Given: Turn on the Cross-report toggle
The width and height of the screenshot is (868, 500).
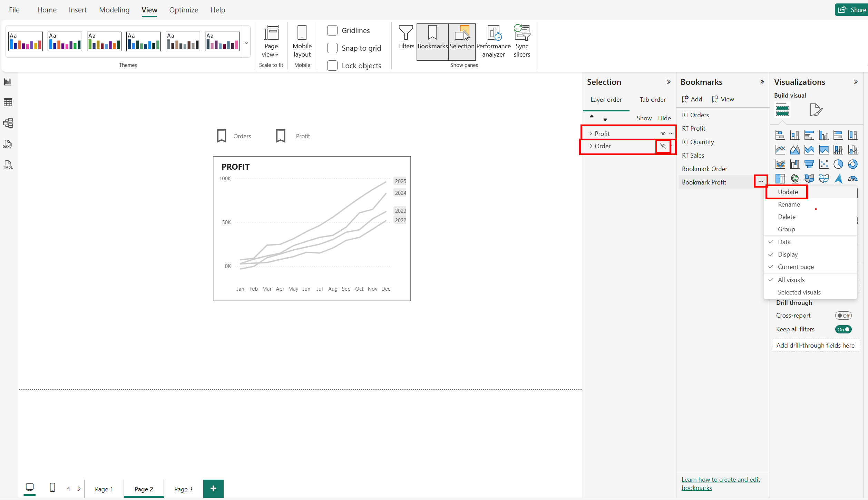Looking at the screenshot, I should coord(843,316).
